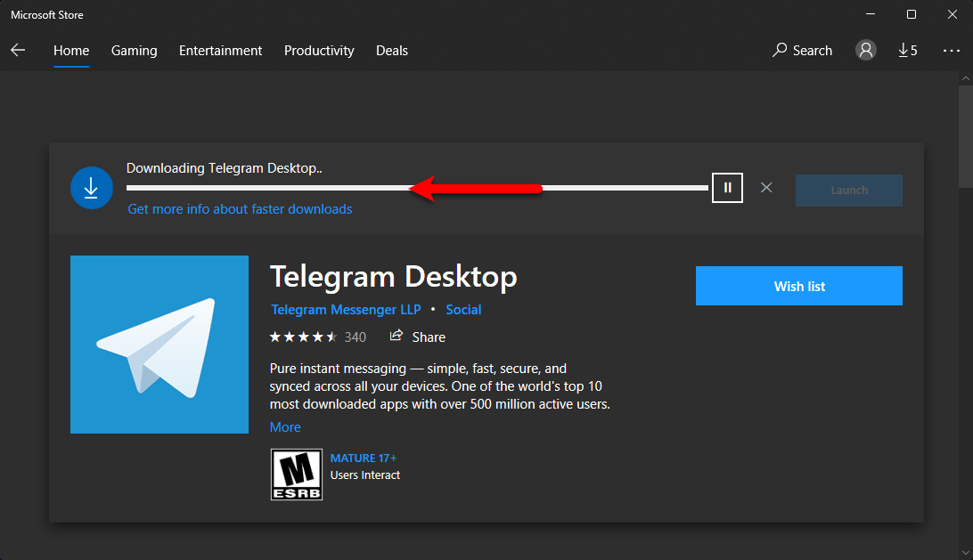973x560 pixels.
Task: Open the MATURE 17+ rating link
Action: [x=363, y=458]
